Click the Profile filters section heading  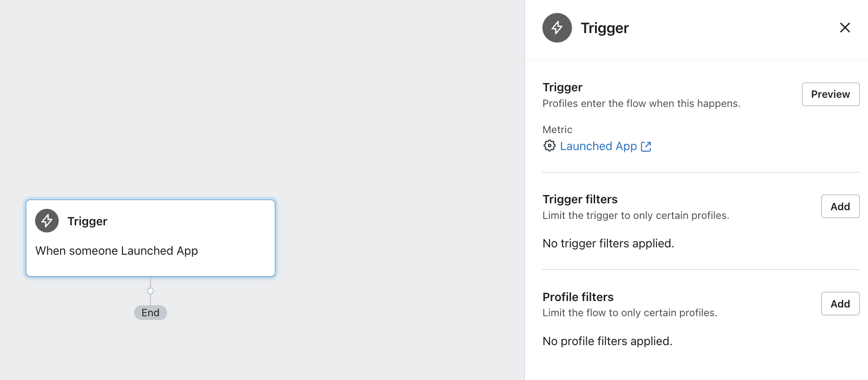pyautogui.click(x=578, y=297)
